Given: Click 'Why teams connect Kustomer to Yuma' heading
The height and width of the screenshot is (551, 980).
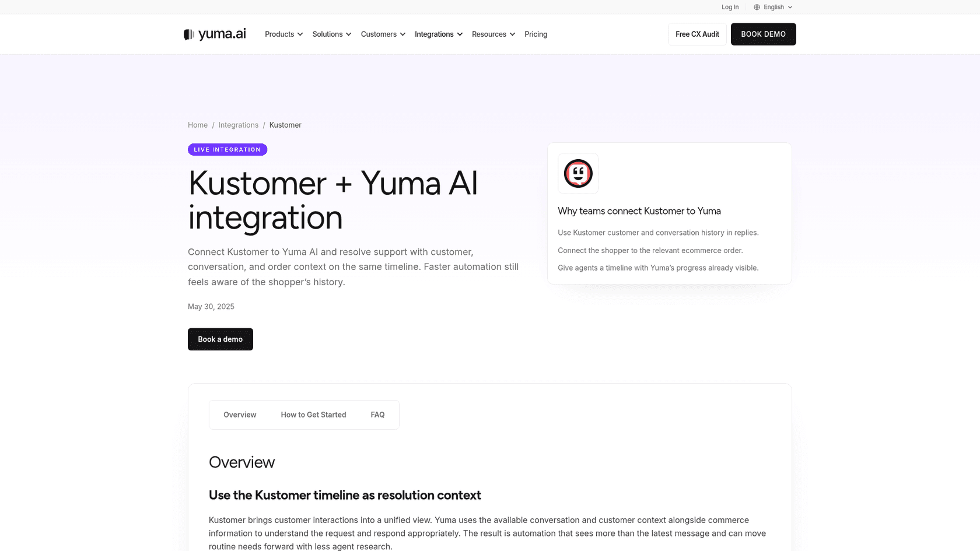Looking at the screenshot, I should pyautogui.click(x=639, y=211).
